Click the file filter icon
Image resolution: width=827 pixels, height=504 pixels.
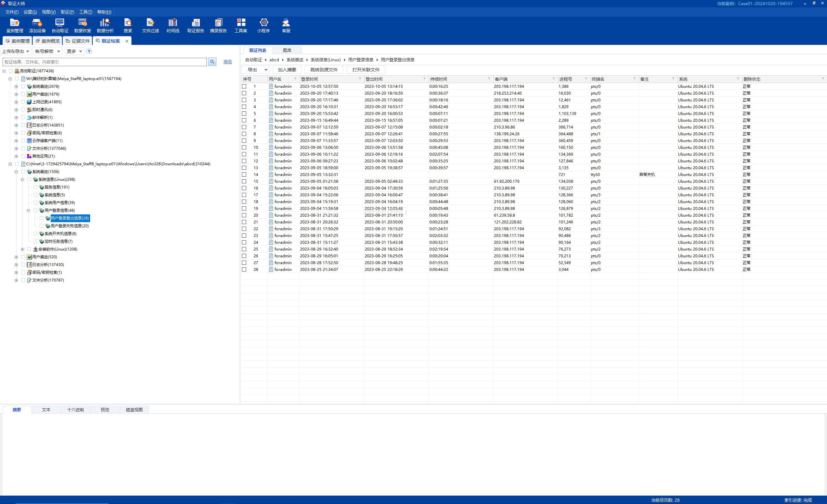(150, 26)
